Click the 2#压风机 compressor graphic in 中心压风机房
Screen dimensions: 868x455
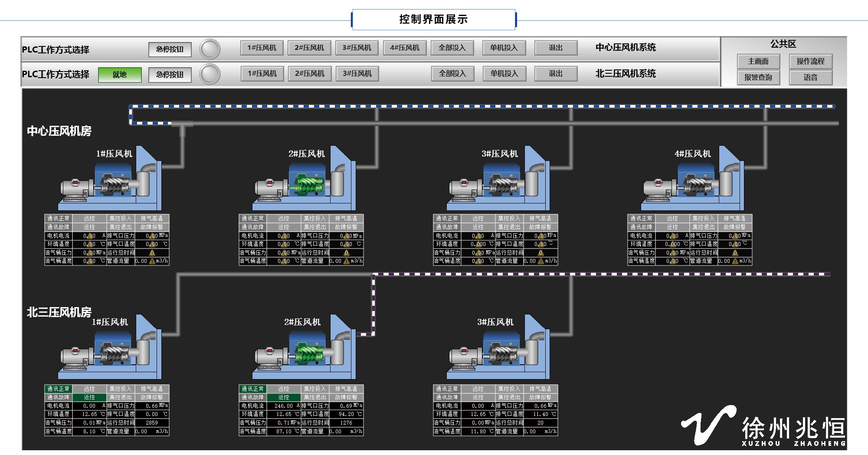(x=305, y=182)
